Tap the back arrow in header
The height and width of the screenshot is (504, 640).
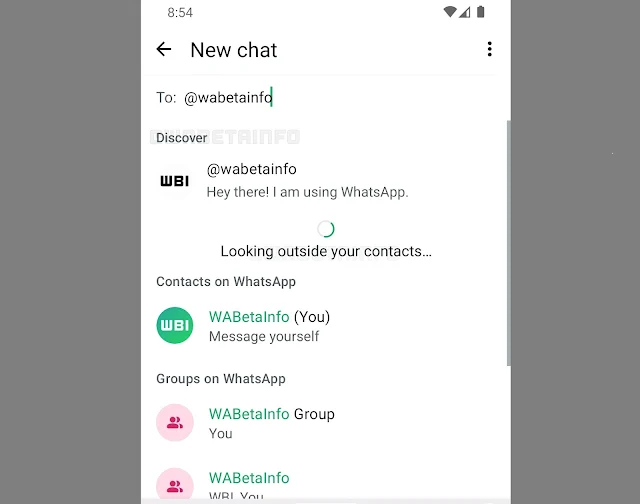[x=164, y=49]
